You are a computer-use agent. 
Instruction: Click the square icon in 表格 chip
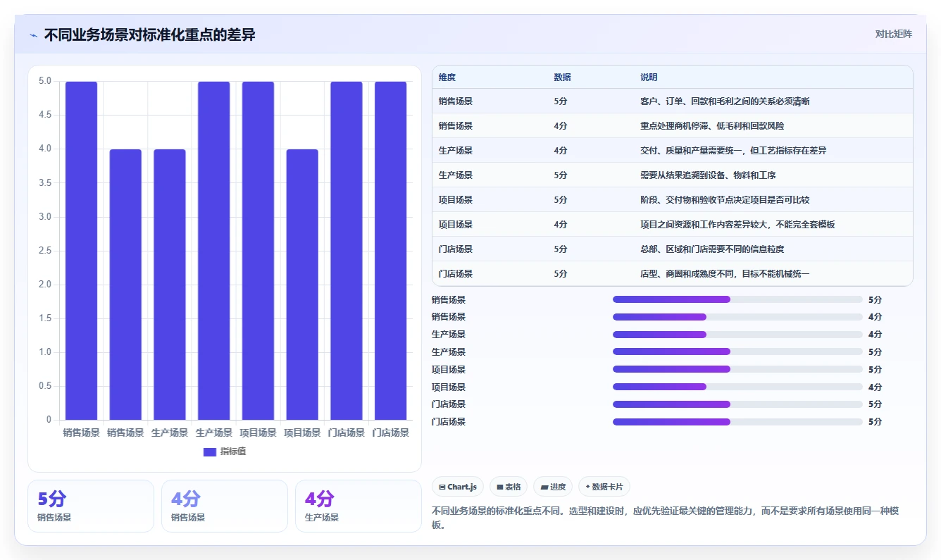[499, 487]
